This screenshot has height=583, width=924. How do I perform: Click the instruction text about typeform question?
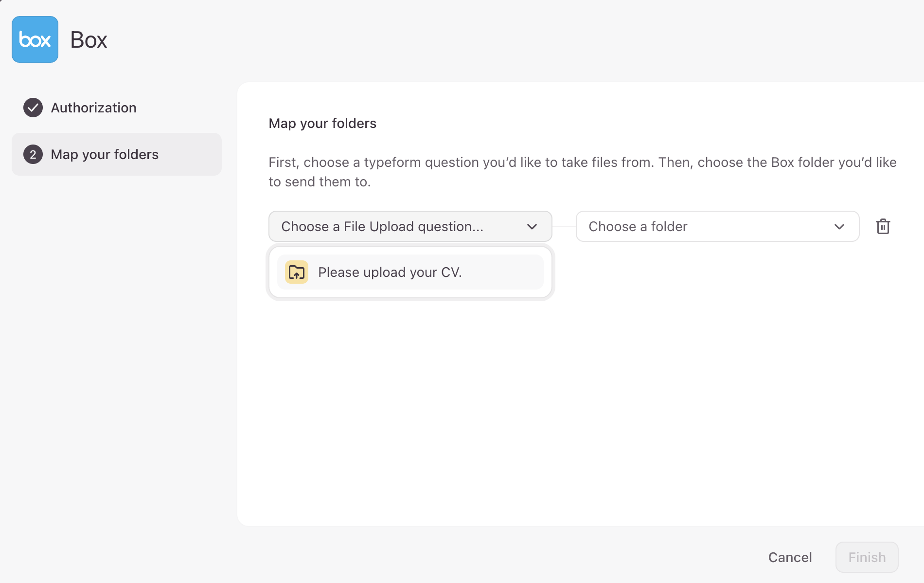point(583,172)
